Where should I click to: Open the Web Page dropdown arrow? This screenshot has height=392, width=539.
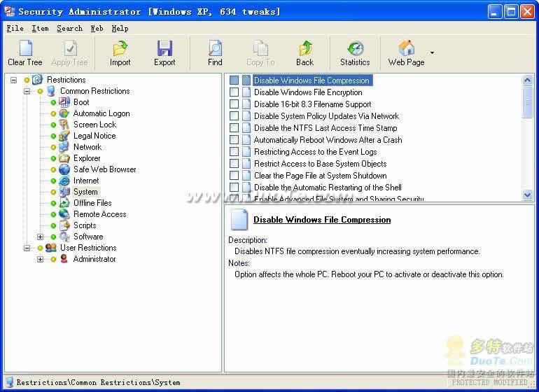click(x=432, y=52)
